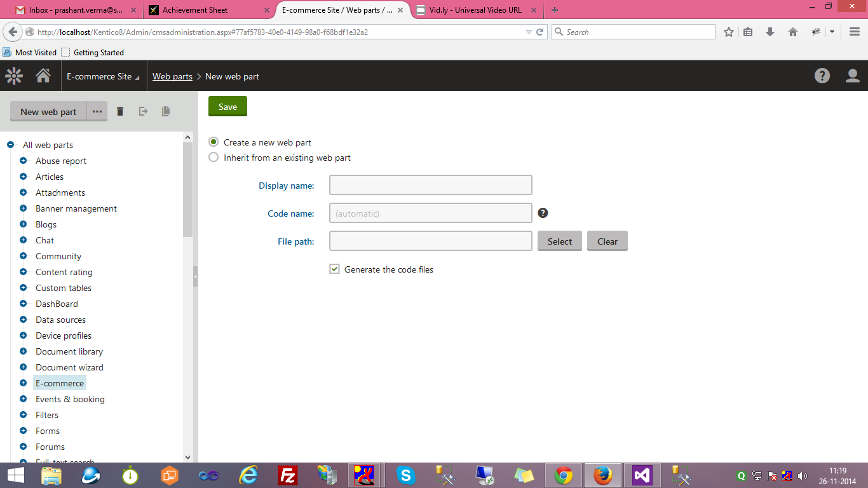Open the Firefox hamburger menu
The image size is (868, 488).
855,32
